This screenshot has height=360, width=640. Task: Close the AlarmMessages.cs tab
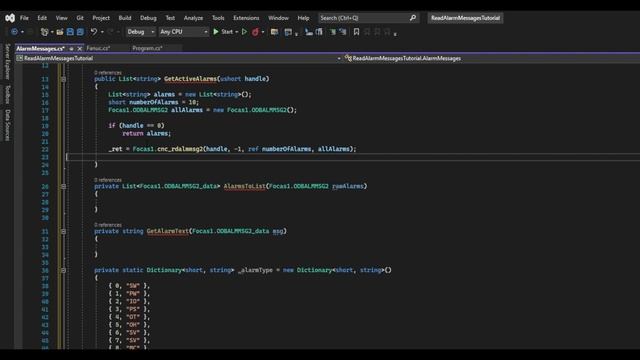[x=80, y=49]
